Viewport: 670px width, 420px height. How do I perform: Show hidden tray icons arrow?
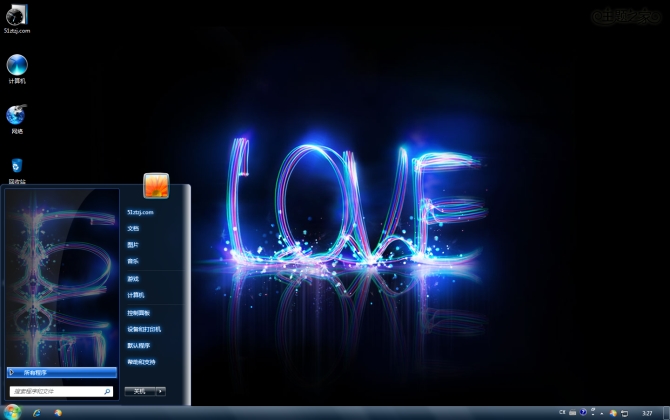[602, 414]
